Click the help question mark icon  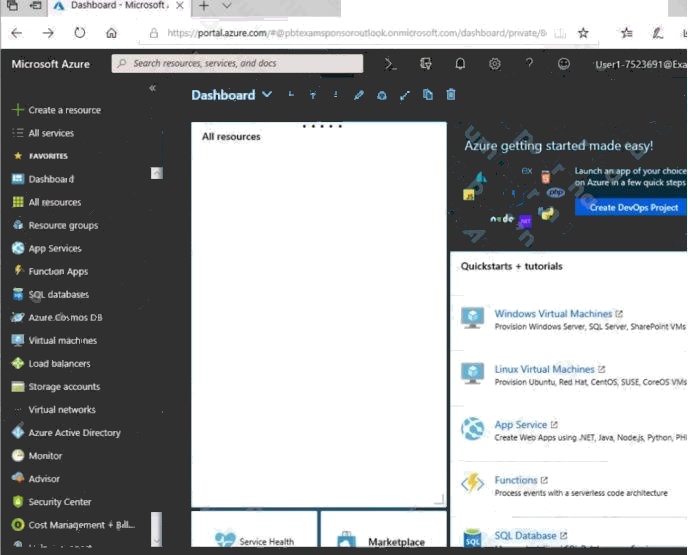pyautogui.click(x=529, y=64)
